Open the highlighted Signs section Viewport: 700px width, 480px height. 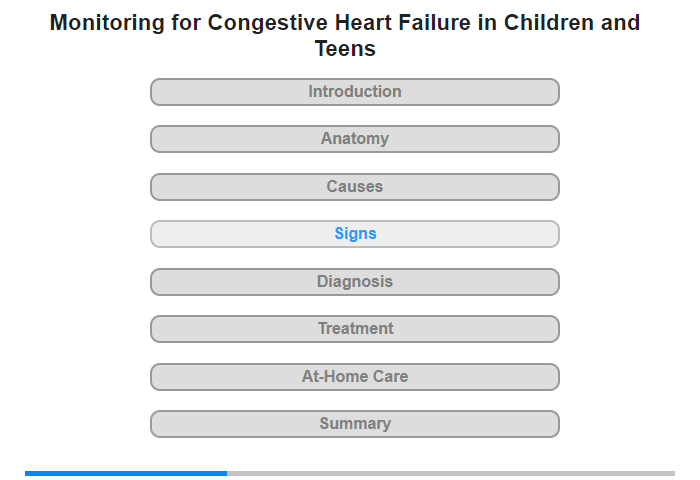coord(355,234)
